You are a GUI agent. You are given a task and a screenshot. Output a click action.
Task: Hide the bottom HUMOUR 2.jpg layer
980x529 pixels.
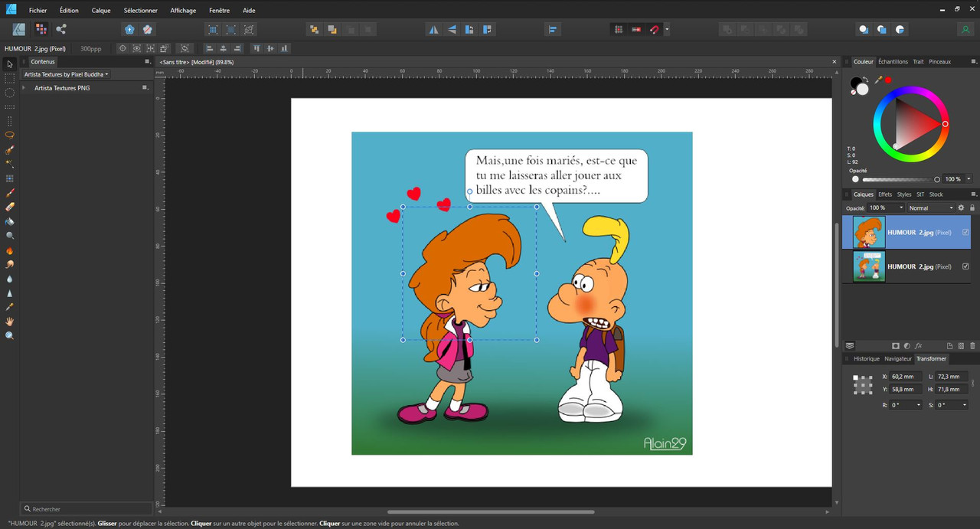(x=965, y=266)
